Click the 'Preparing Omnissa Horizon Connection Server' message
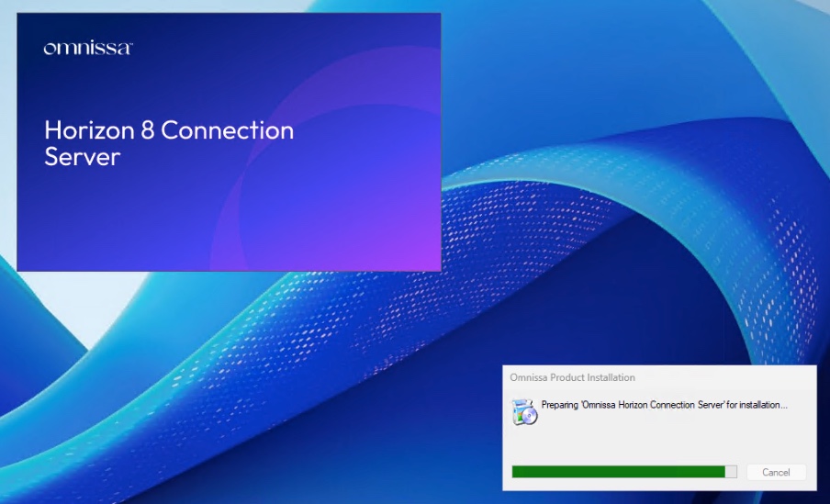The height and width of the screenshot is (504, 830). 665,405
